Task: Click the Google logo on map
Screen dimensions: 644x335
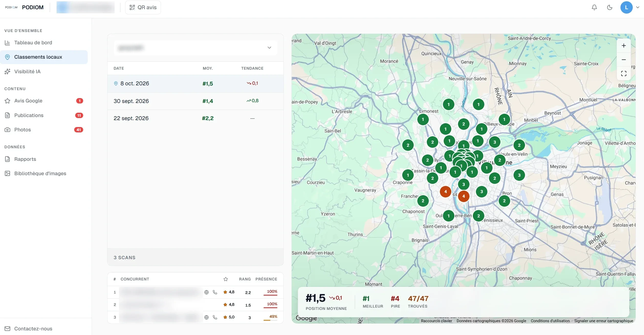Action: pyautogui.click(x=306, y=318)
